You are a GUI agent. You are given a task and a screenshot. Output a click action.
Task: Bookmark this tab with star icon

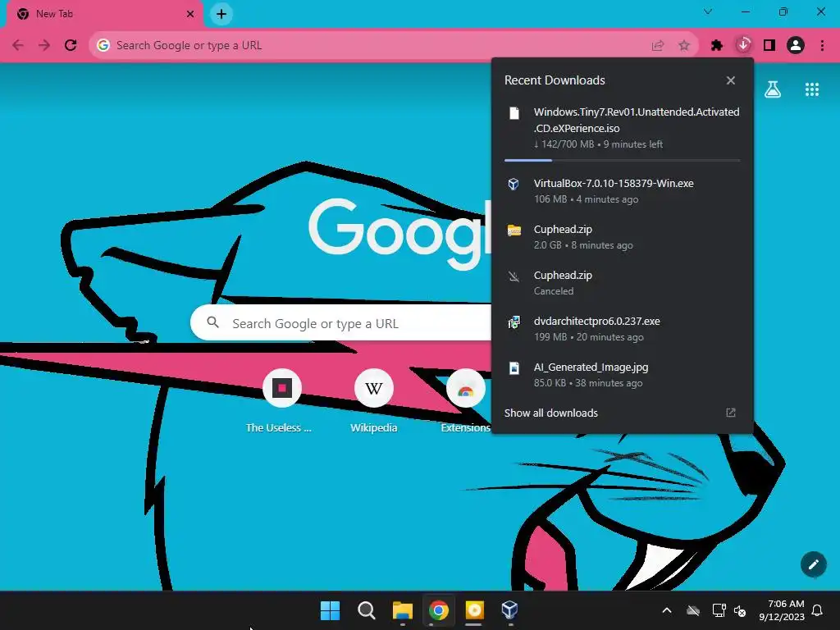(684, 46)
